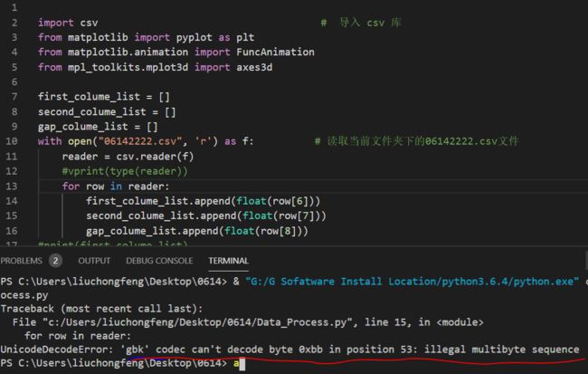The image size is (588, 374).
Task: Click 'float(row[8])' on line 16
Action: [263, 231]
